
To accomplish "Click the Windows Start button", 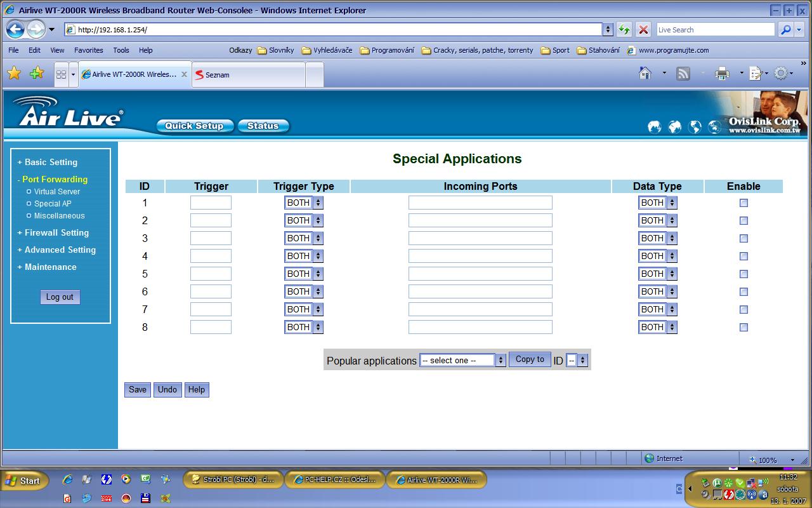I will [23, 481].
